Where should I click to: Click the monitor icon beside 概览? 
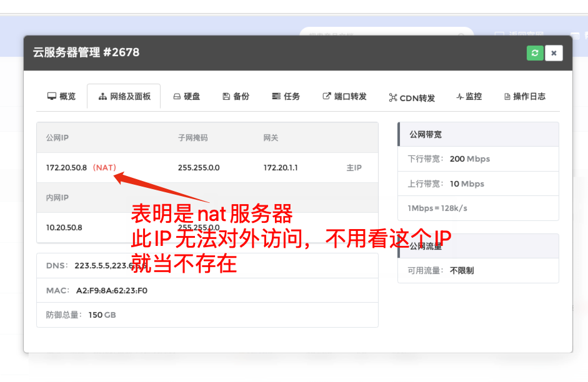coord(52,97)
